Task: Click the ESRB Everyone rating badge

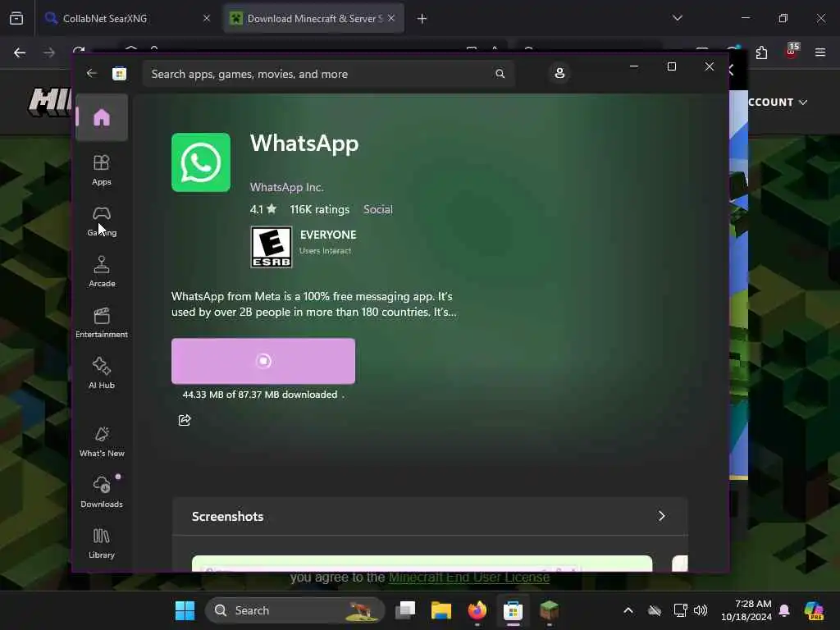Action: pyautogui.click(x=272, y=247)
